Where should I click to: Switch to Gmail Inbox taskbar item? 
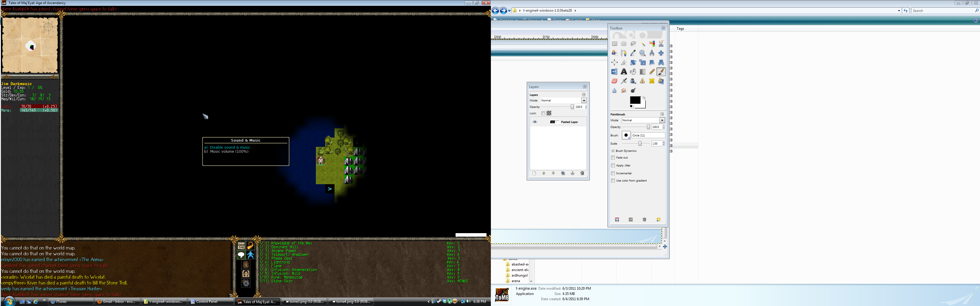[x=117, y=301]
